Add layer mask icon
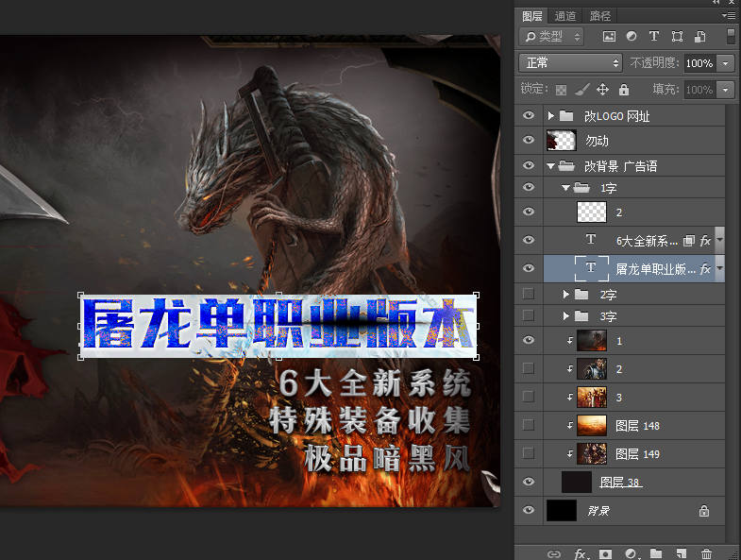Viewport: 741px width, 560px height. pyautogui.click(x=605, y=553)
